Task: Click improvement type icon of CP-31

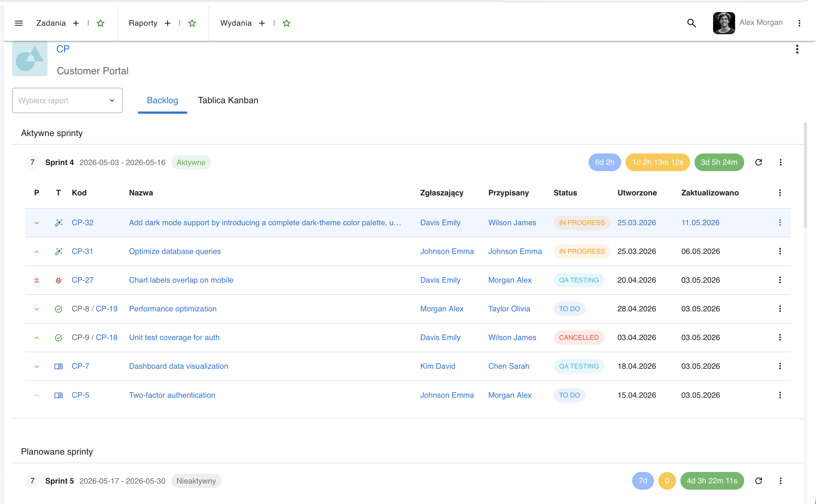Action: click(x=58, y=251)
